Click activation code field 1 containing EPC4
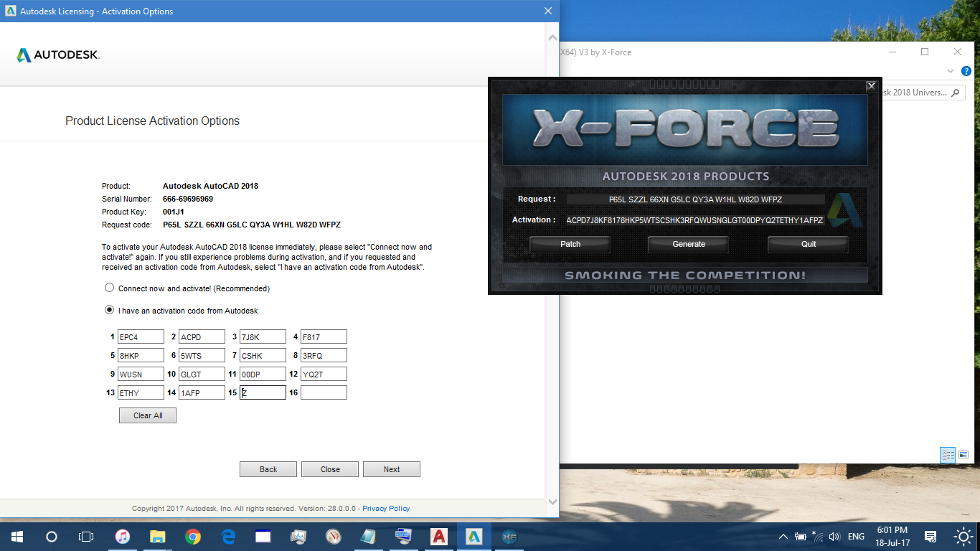 coord(141,336)
